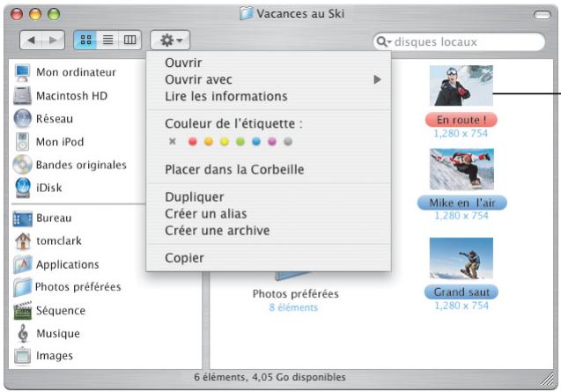Click the Mon ordinateur computer icon
The height and width of the screenshot is (392, 561).
(x=22, y=72)
